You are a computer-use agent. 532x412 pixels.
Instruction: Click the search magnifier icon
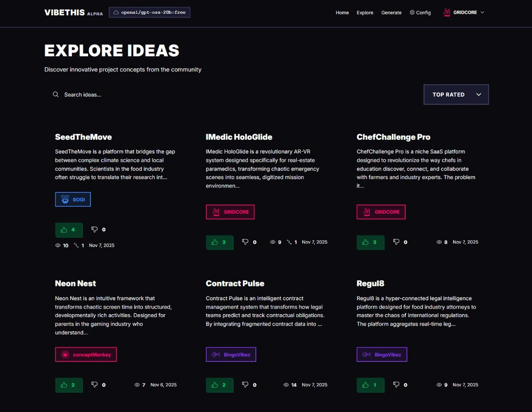pyautogui.click(x=56, y=94)
